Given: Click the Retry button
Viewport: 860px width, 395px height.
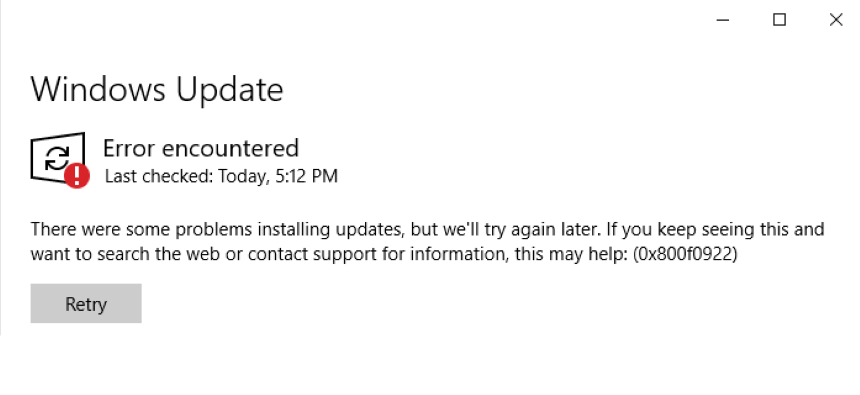Looking at the screenshot, I should [x=86, y=303].
